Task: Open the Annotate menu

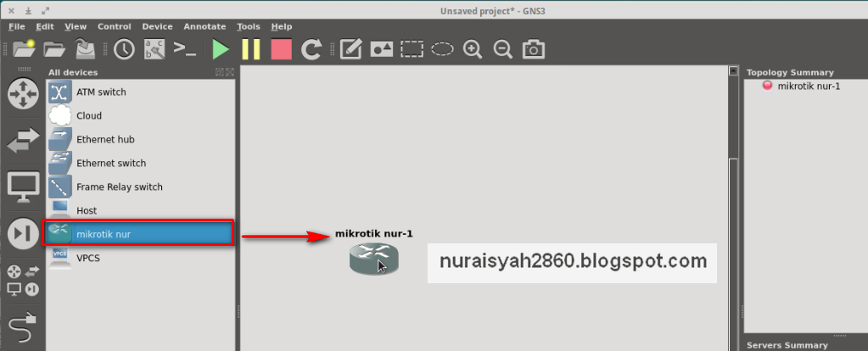Action: click(204, 26)
